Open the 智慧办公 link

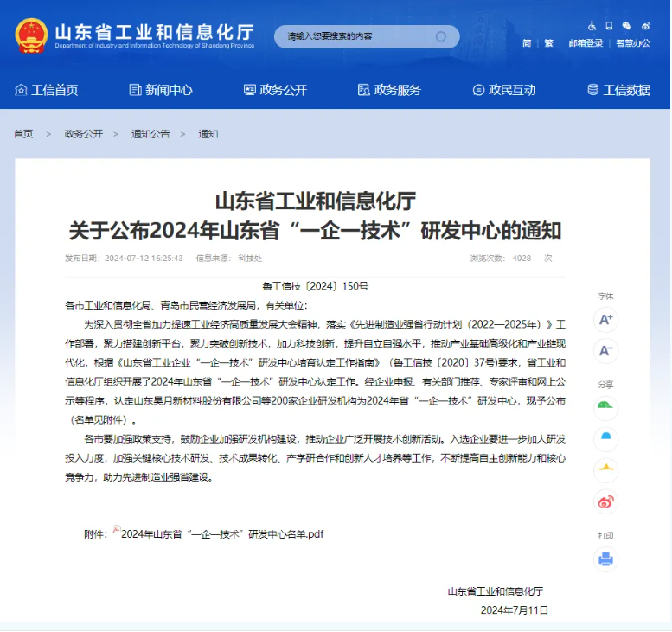click(x=633, y=43)
